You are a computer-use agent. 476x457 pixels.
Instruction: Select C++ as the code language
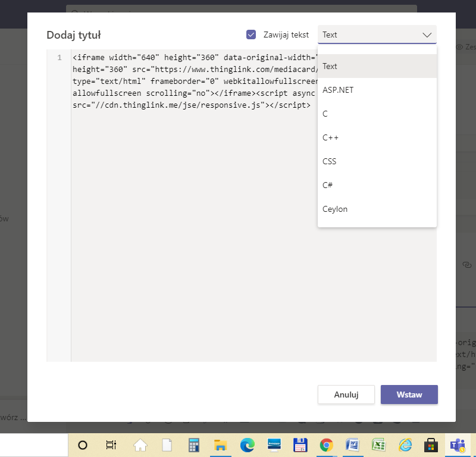(x=377, y=137)
